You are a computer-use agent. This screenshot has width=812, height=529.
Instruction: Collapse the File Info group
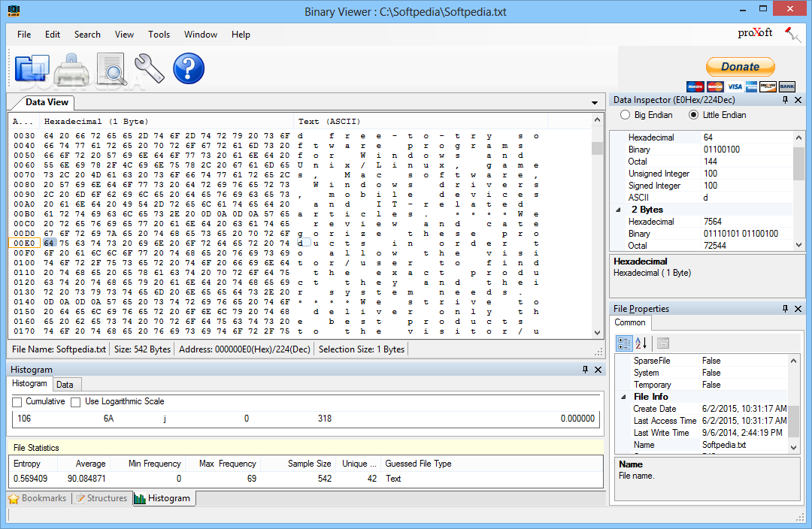623,397
